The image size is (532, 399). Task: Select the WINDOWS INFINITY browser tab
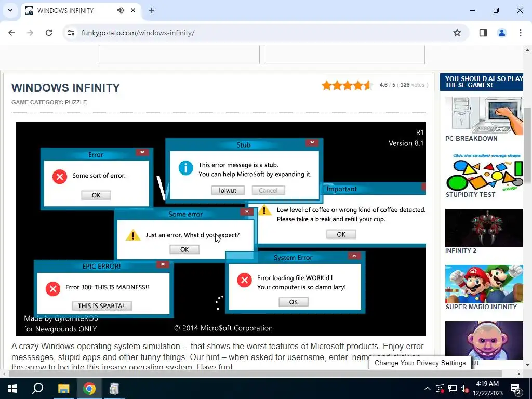pos(81,10)
